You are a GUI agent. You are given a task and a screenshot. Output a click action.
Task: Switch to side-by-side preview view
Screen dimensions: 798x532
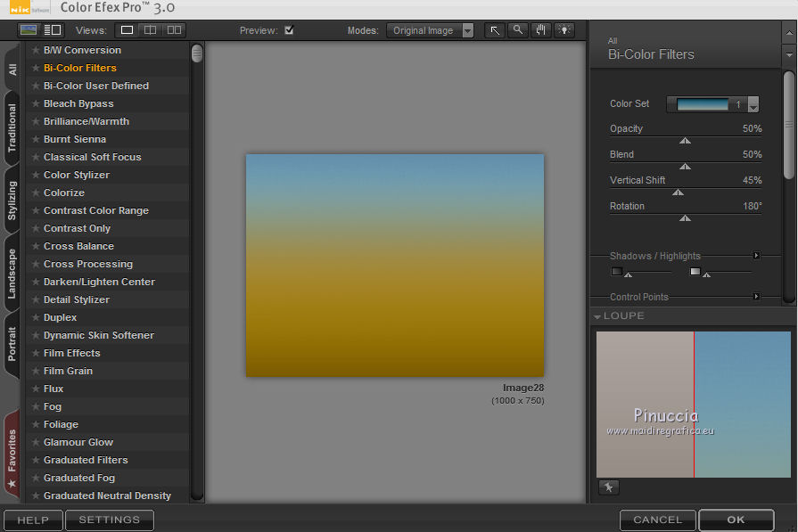(173, 30)
